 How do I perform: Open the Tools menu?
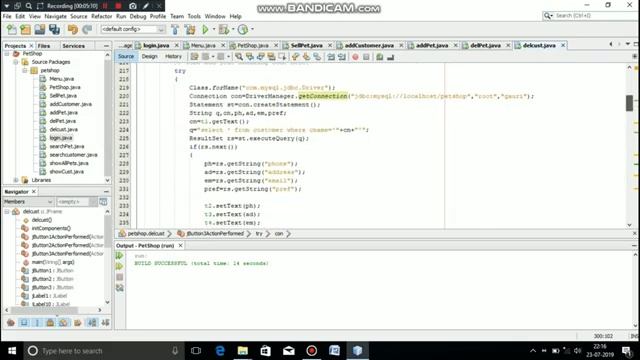coord(194,16)
